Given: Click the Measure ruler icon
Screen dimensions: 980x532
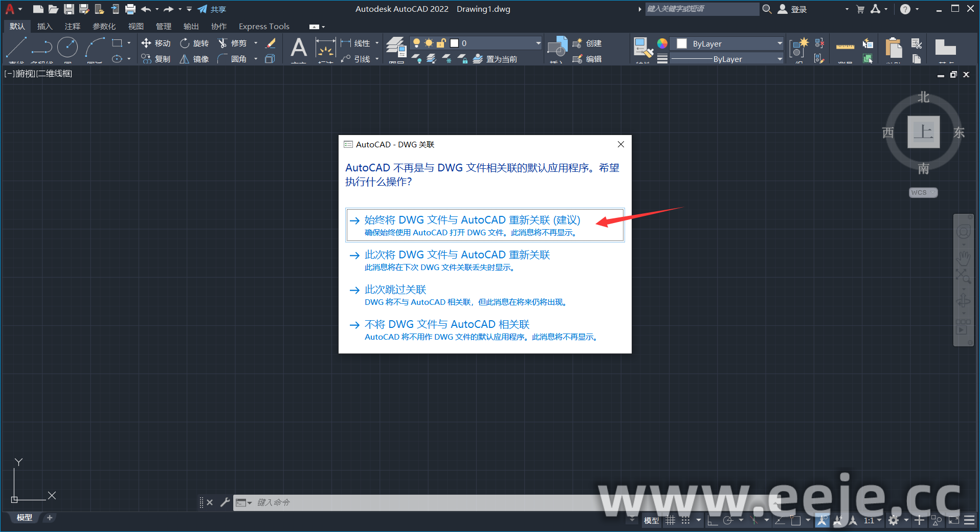Looking at the screenshot, I should (x=845, y=47).
